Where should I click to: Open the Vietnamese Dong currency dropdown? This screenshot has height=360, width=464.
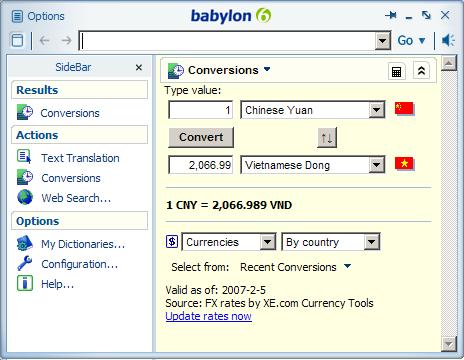point(376,165)
